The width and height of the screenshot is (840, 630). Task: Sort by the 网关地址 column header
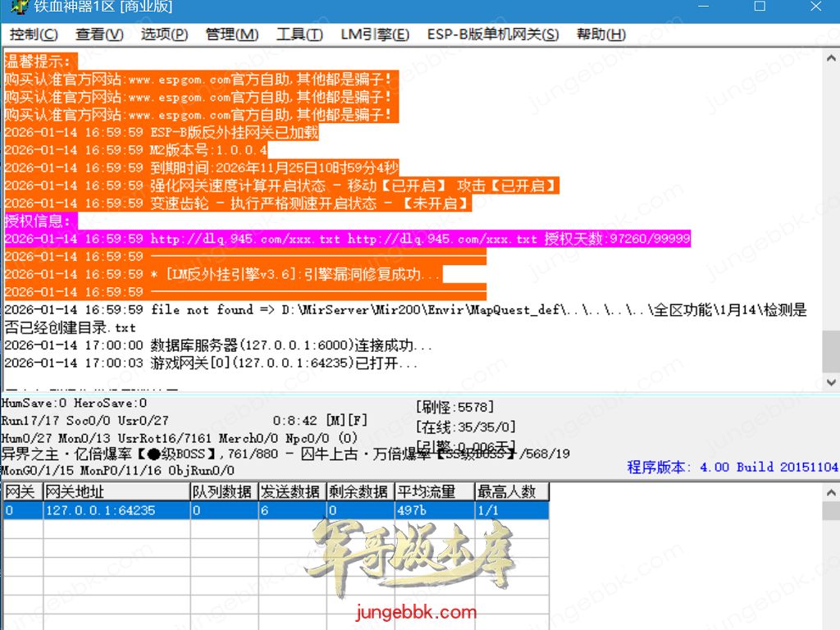[116, 492]
